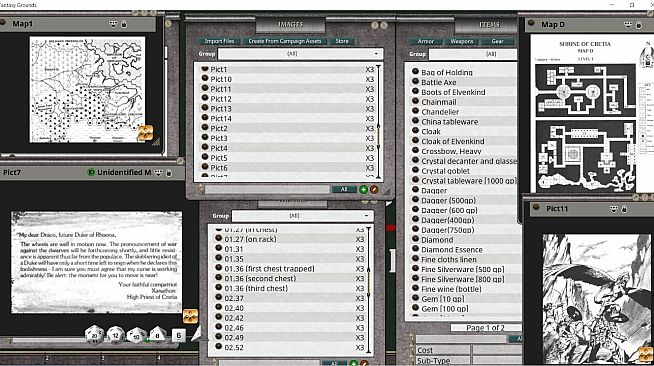
Task: Open the Chainmail link icon
Action: coord(415,101)
